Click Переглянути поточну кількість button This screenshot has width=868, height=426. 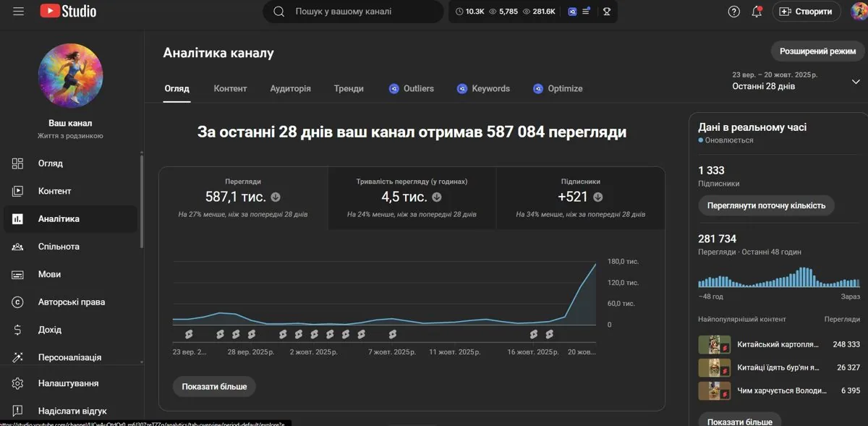766,205
